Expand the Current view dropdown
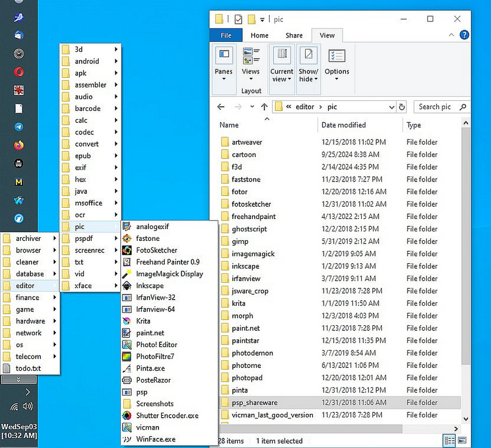 click(282, 68)
